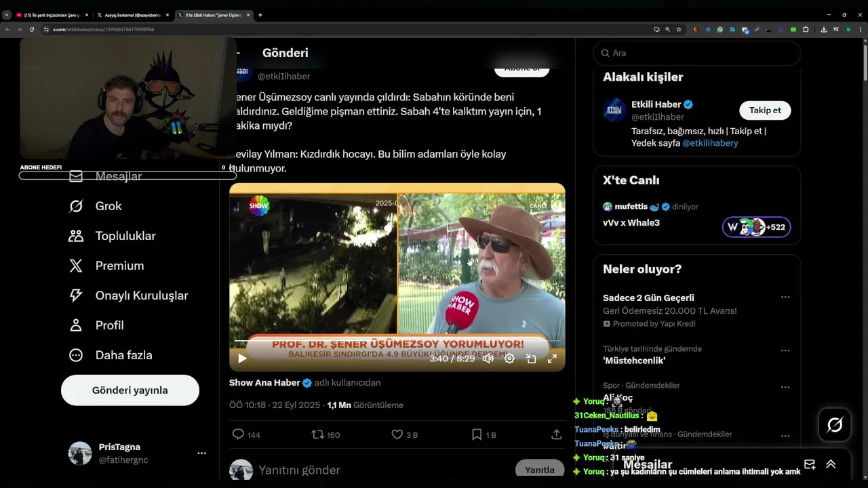Open video settings gear icon

(x=509, y=359)
